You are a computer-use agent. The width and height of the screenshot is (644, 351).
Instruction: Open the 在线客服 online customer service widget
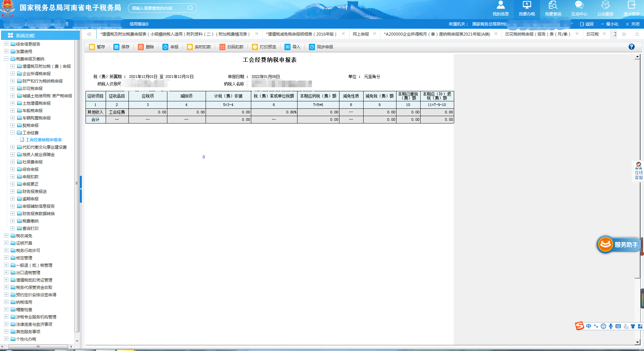[x=638, y=171]
